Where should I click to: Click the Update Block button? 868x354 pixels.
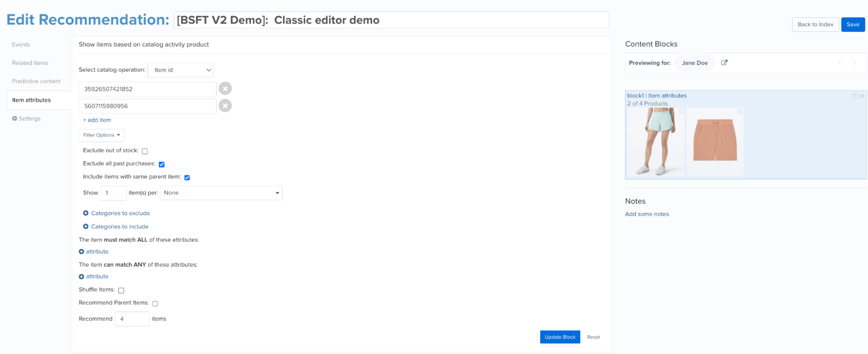[x=560, y=337]
